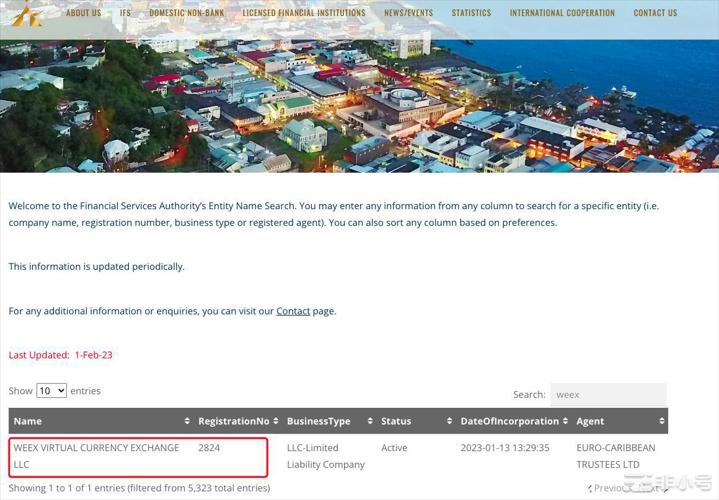Open the Statistics menu item

[x=471, y=13]
